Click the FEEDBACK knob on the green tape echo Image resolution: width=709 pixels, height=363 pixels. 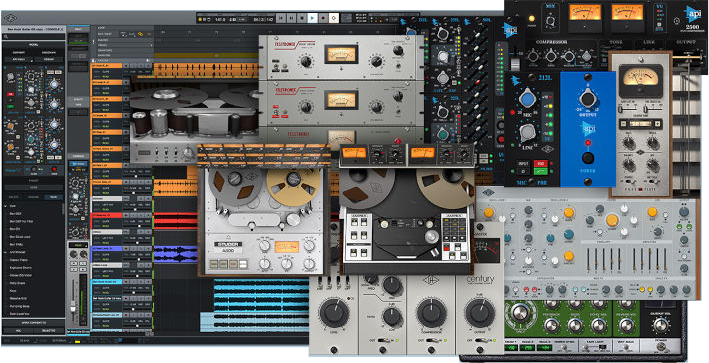[551, 325]
